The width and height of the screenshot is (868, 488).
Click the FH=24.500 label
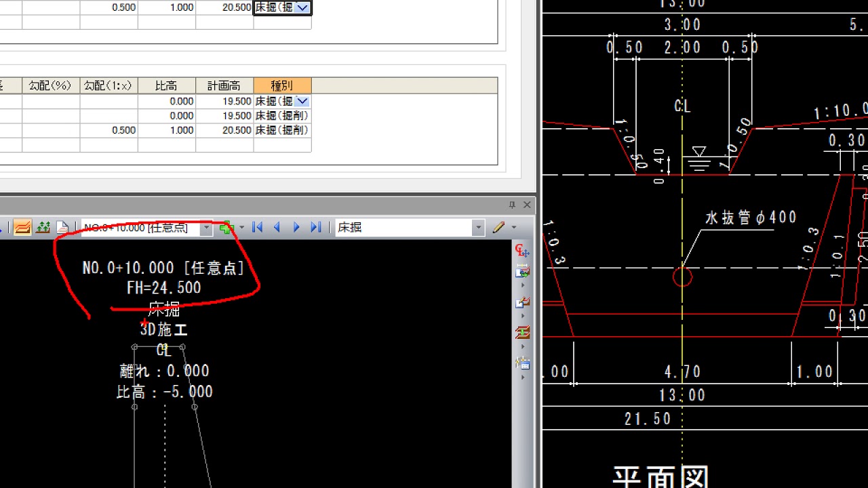point(164,288)
